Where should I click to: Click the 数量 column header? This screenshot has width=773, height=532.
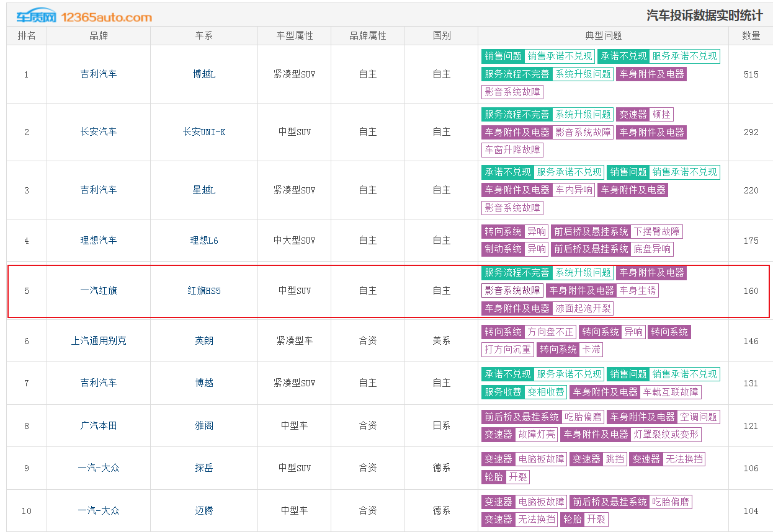[x=751, y=36]
